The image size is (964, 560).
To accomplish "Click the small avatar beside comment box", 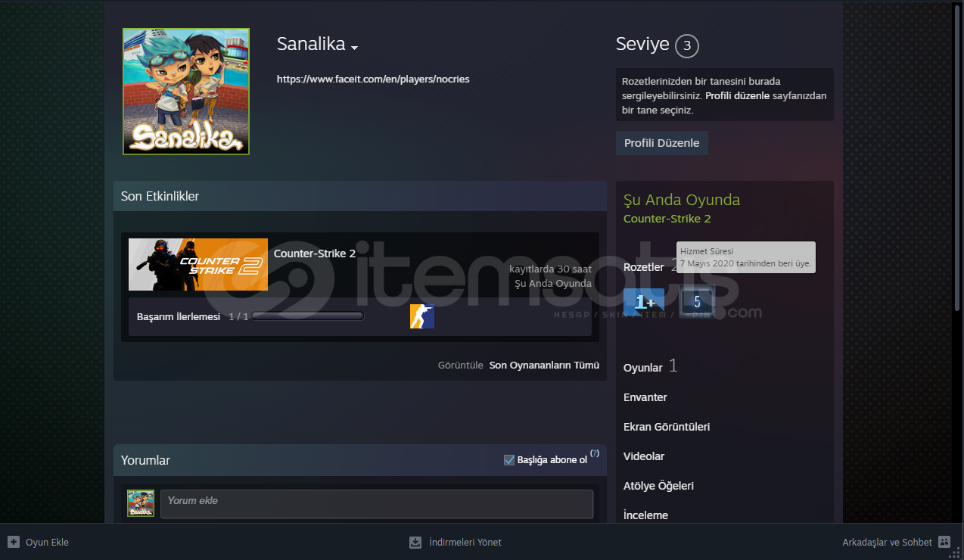I will [x=141, y=503].
